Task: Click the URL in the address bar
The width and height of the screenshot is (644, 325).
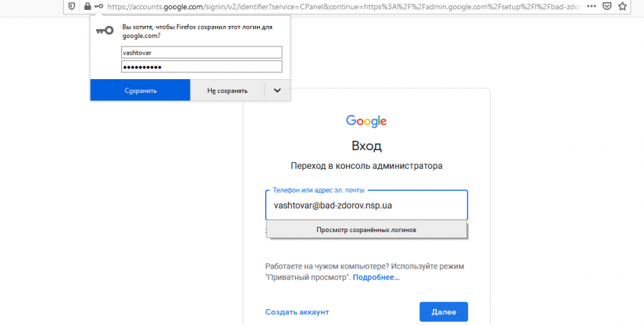Action: [335, 6]
